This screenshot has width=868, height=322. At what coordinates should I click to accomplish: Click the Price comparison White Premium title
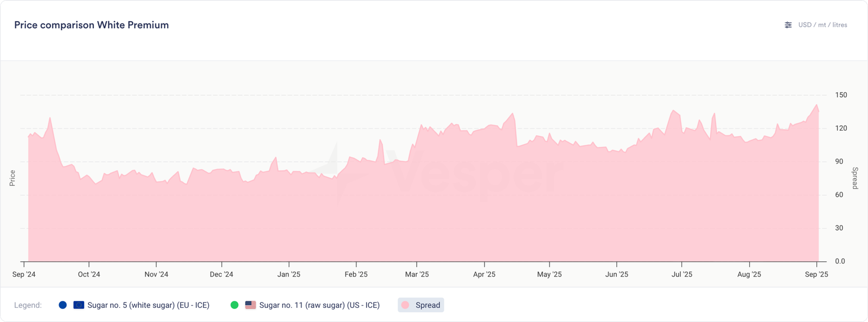click(91, 25)
